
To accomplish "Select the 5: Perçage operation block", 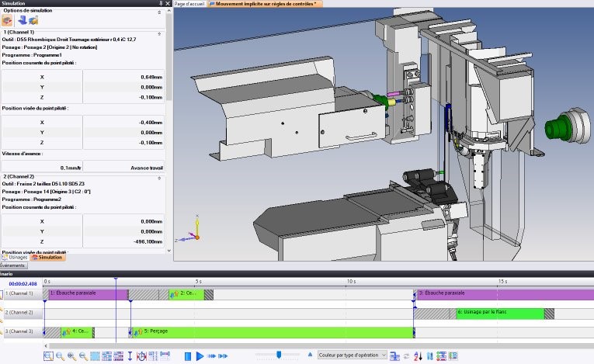I will pos(272,331).
